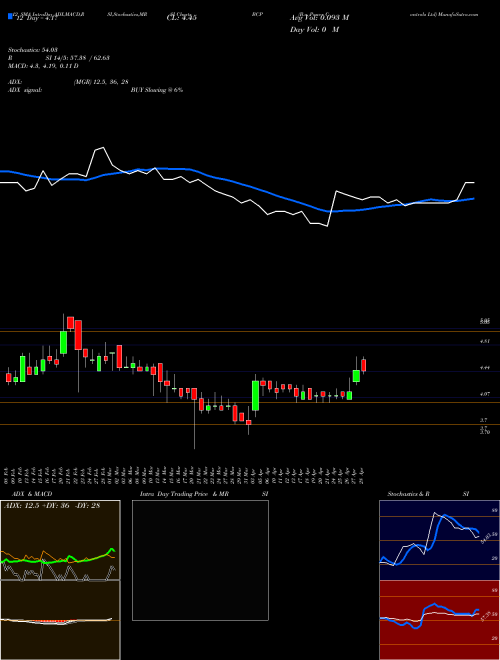
Task: Click the 4.44 price axis label
Action: pos(484,367)
